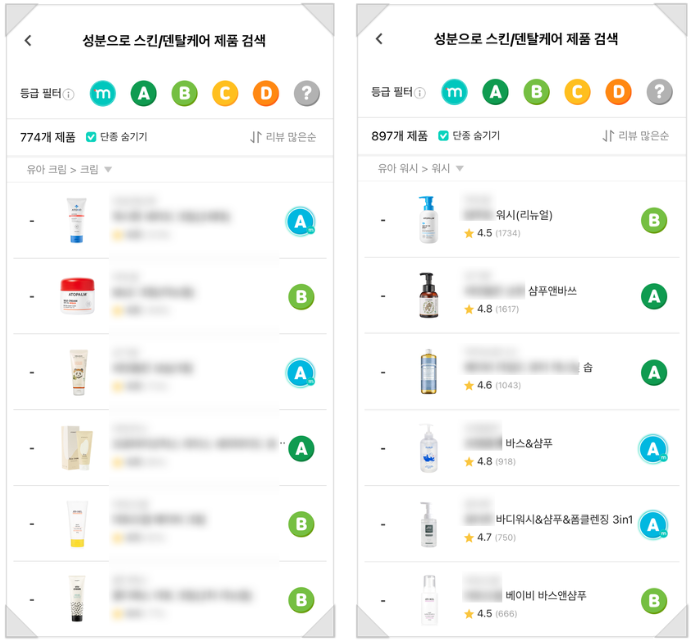This screenshot has height=641, width=691.
Task: Open grade filter info in right panel
Action: (x=420, y=94)
